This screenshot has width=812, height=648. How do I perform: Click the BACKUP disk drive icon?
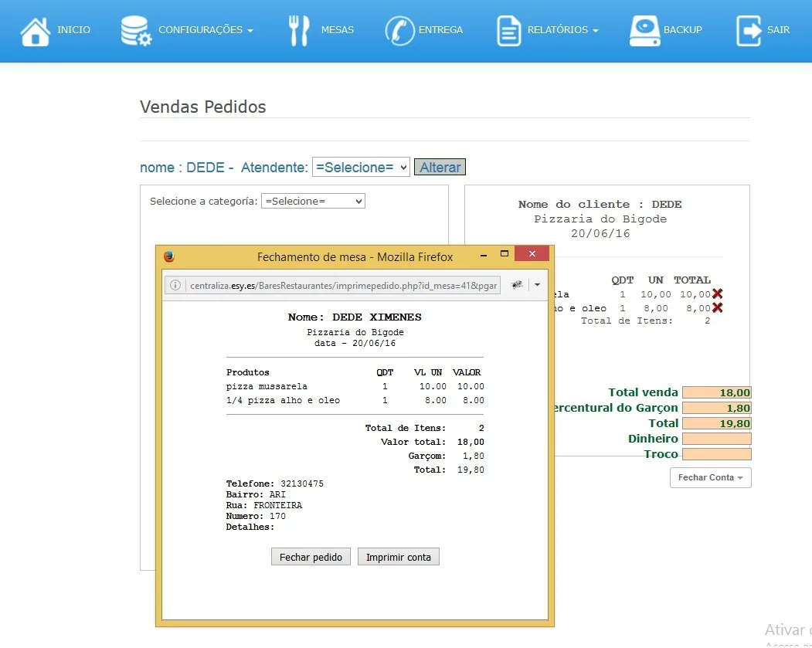644,31
